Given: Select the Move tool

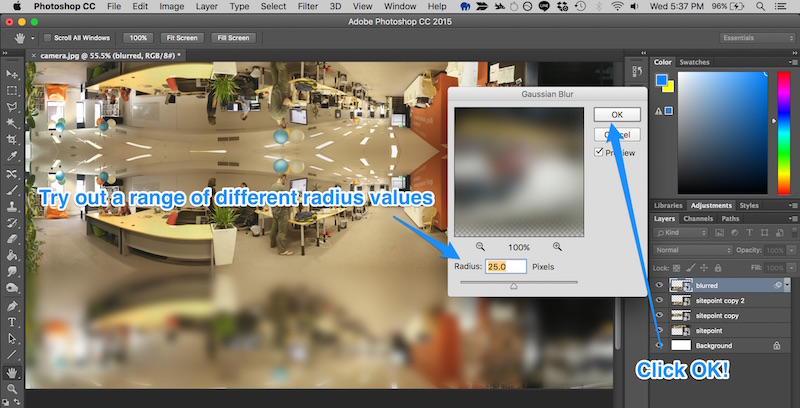Looking at the screenshot, I should (12, 74).
